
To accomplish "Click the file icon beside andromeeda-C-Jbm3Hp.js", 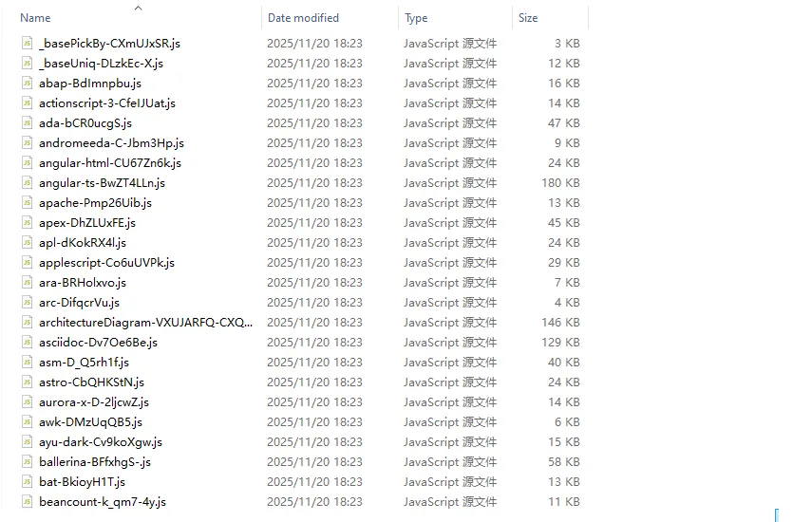I will pyautogui.click(x=27, y=142).
